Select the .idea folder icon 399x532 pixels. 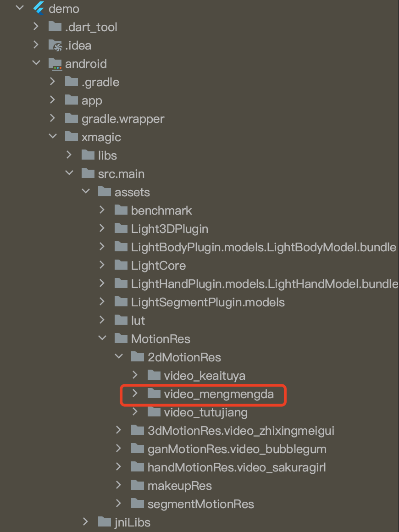[55, 45]
